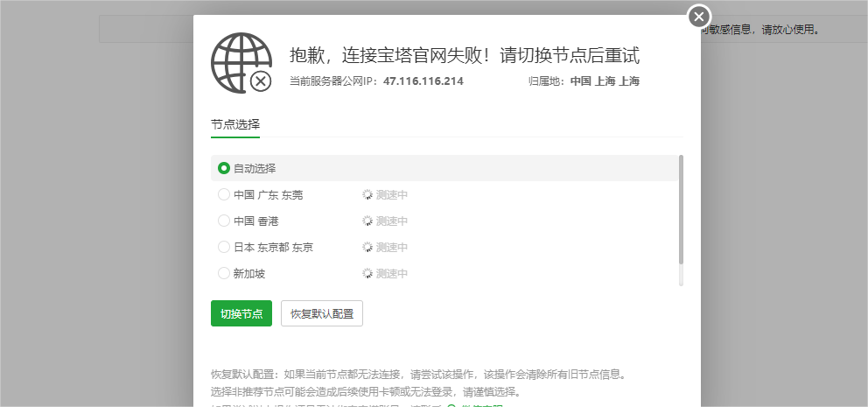Click the node list scrollbar
Image resolution: width=868 pixels, height=407 pixels.
(x=681, y=209)
